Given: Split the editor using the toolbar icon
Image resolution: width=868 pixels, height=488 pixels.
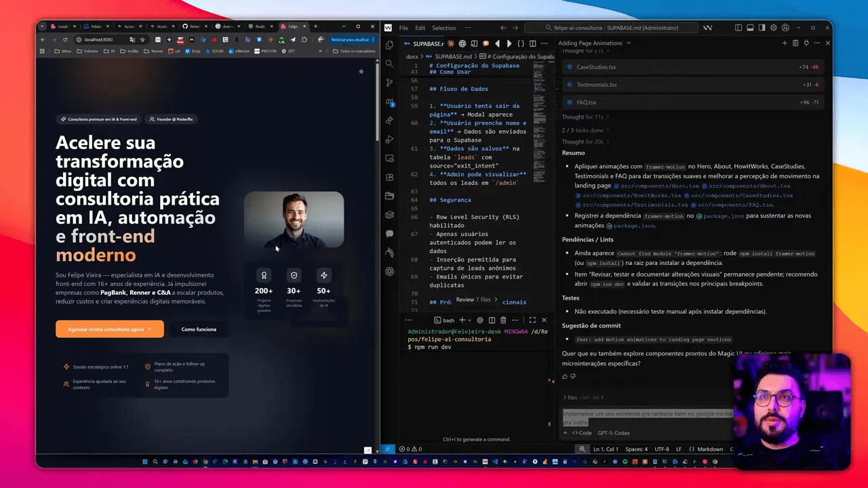Looking at the screenshot, I should click(x=533, y=43).
